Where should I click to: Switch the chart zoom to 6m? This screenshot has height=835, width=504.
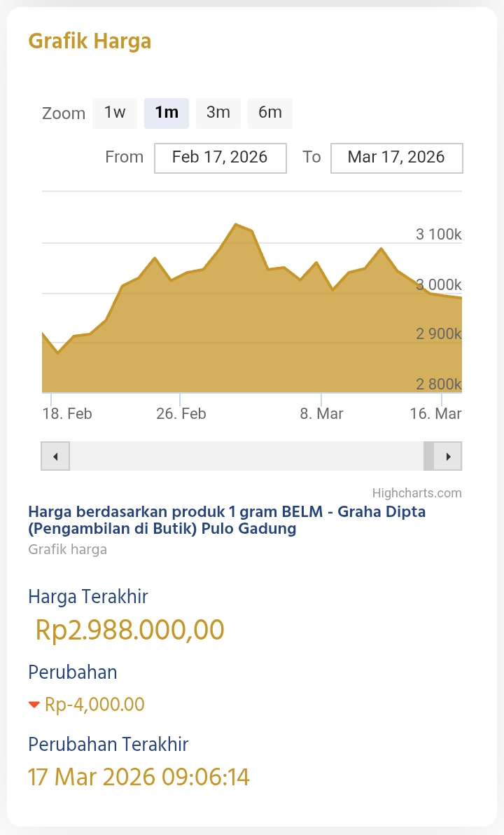coord(270,113)
